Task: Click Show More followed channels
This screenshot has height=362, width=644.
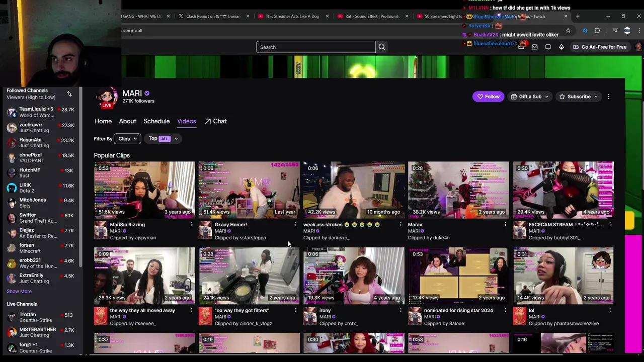Action: 19,292
